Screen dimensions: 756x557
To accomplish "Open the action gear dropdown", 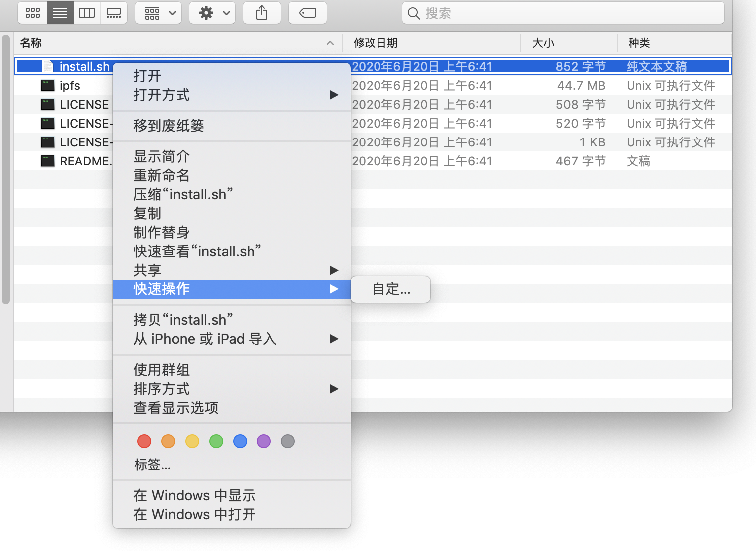I will [x=212, y=13].
